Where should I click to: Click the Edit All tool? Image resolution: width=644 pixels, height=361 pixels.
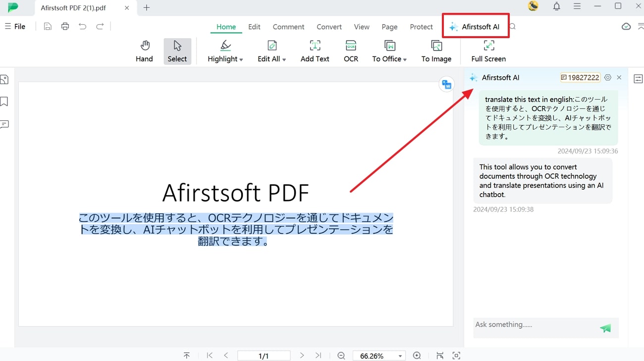click(x=269, y=52)
